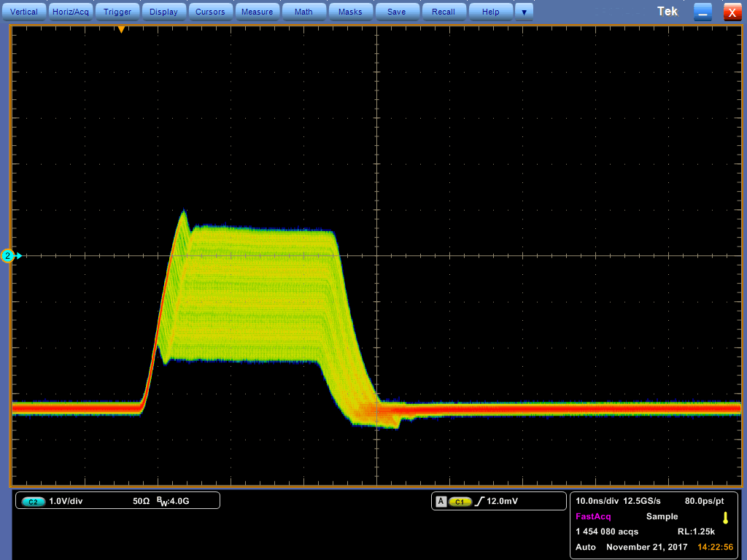Open the Vertical menu
The height and width of the screenshot is (560, 747).
(x=24, y=12)
